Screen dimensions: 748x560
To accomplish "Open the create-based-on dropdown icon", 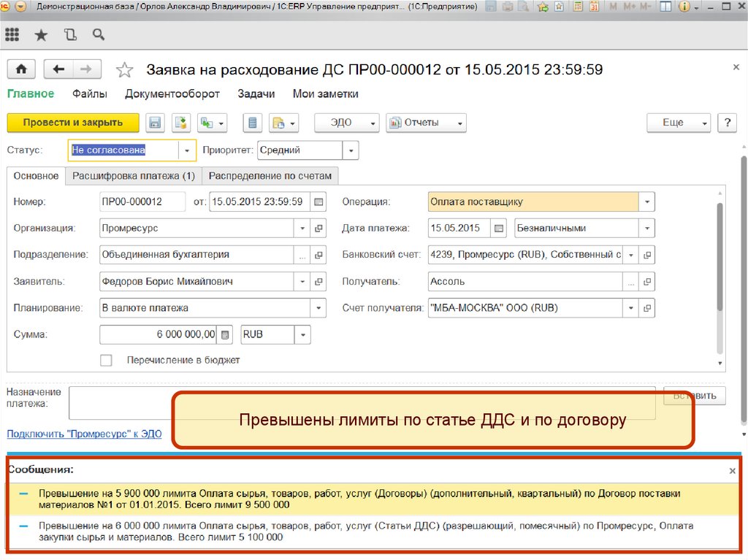I will pyautogui.click(x=213, y=123).
